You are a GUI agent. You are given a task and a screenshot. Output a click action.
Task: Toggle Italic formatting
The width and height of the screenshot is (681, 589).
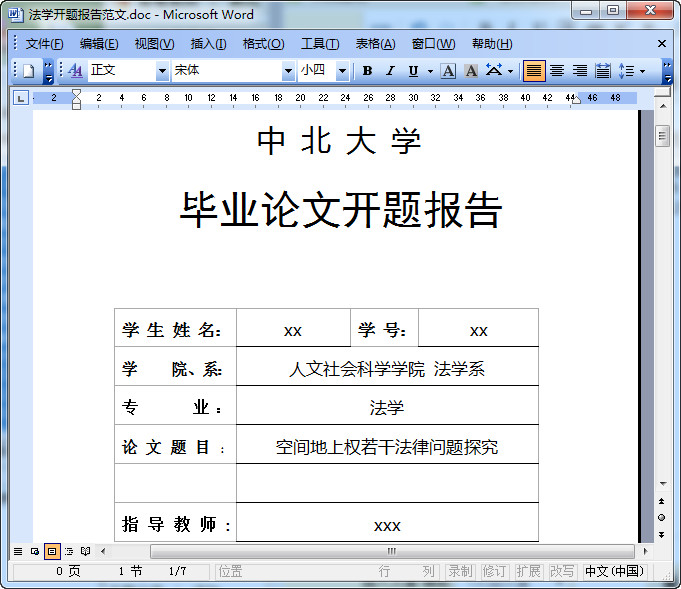point(390,70)
